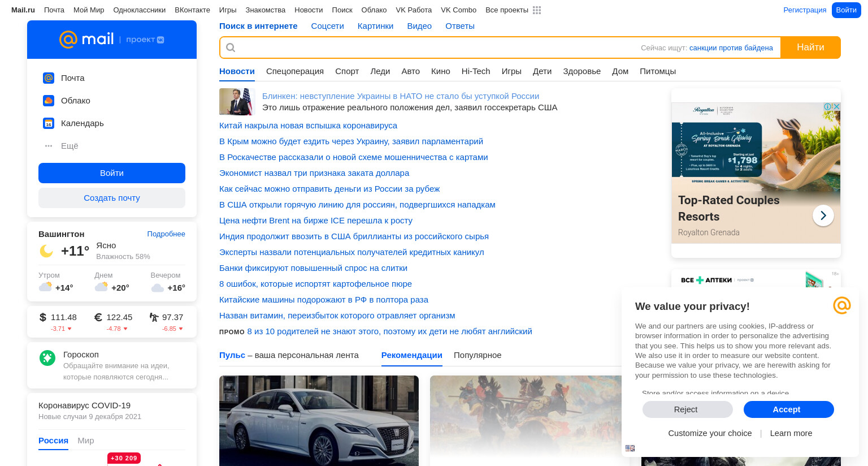Switch search mode to Соцсети

328,26
